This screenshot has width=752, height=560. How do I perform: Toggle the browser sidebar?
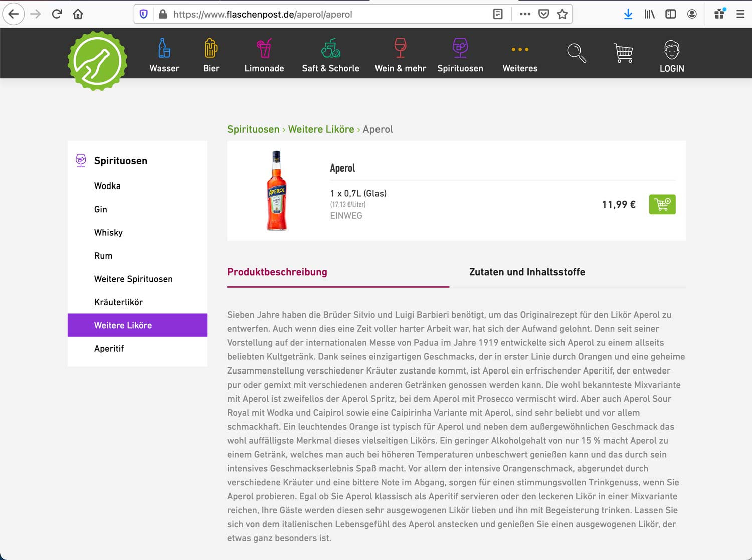(670, 14)
